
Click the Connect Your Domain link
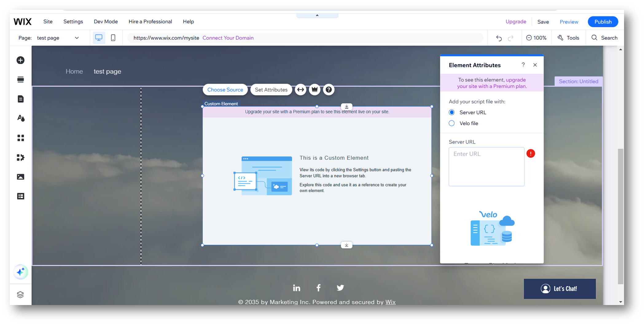[228, 37]
